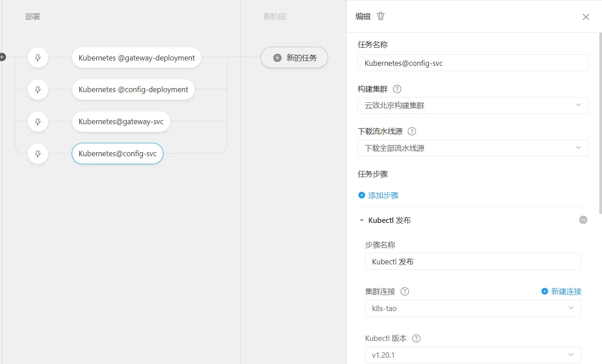
Task: Select the Kubernetes@gateway-svc task node
Action: pyautogui.click(x=121, y=122)
